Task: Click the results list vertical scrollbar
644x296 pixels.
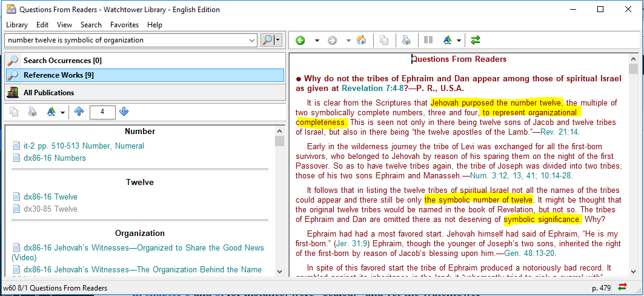Action: (279, 200)
